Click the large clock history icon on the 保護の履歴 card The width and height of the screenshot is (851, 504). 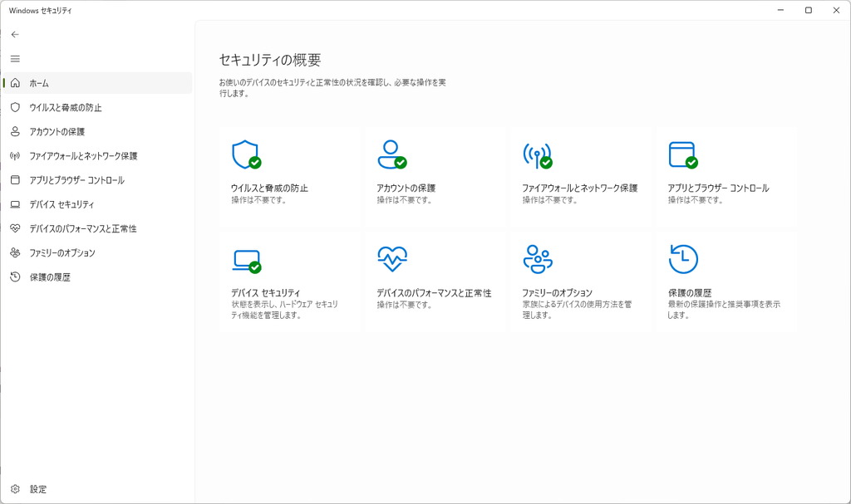(683, 259)
